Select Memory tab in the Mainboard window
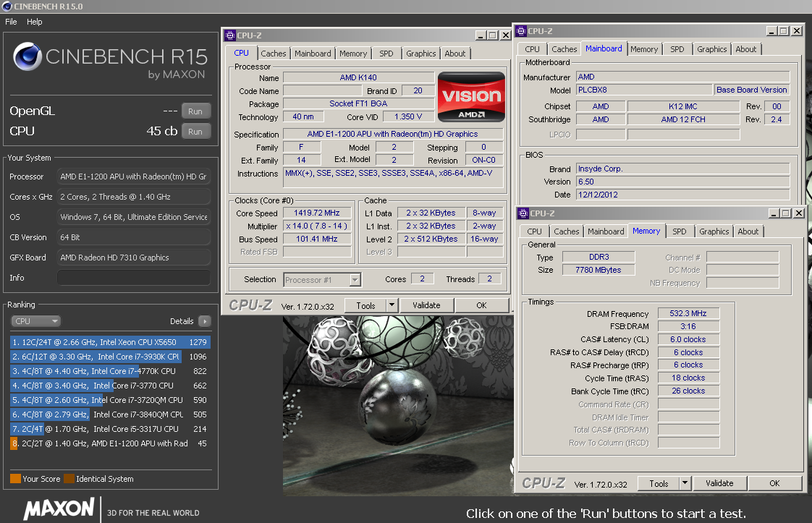 pyautogui.click(x=644, y=49)
